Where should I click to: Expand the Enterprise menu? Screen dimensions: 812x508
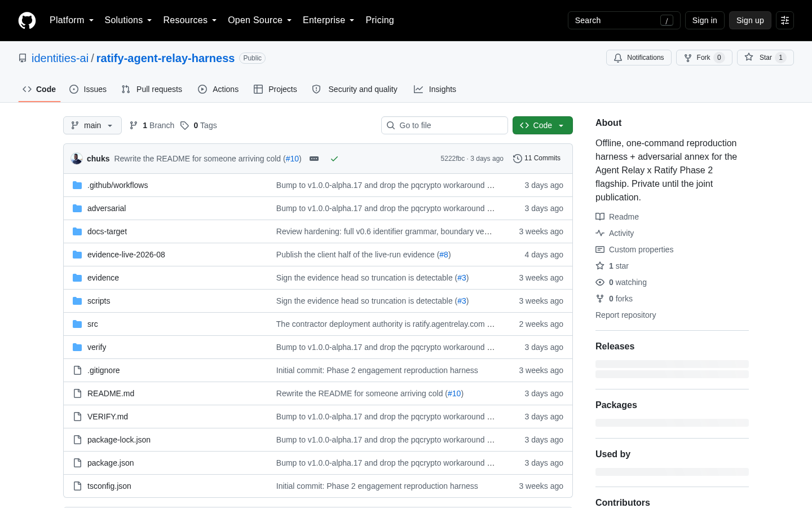coord(328,20)
